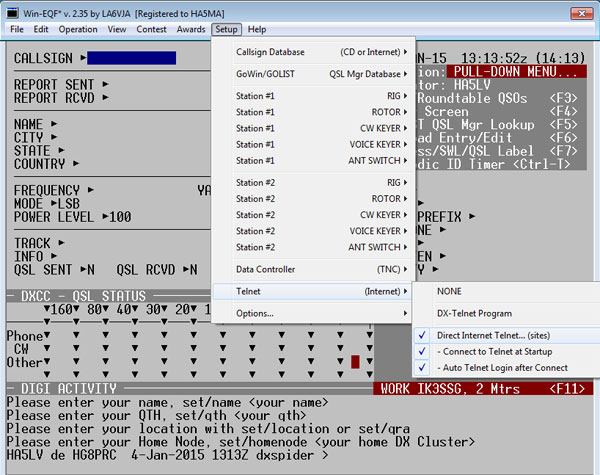Toggle Direct Internet Telnet... (sites) checkmark
Screen dimensions: 600x475
[507, 336]
